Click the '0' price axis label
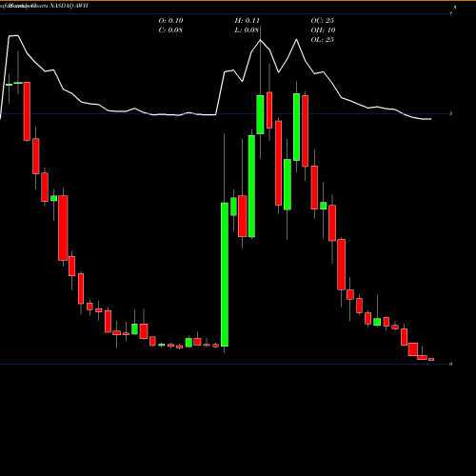 [x=450, y=364]
